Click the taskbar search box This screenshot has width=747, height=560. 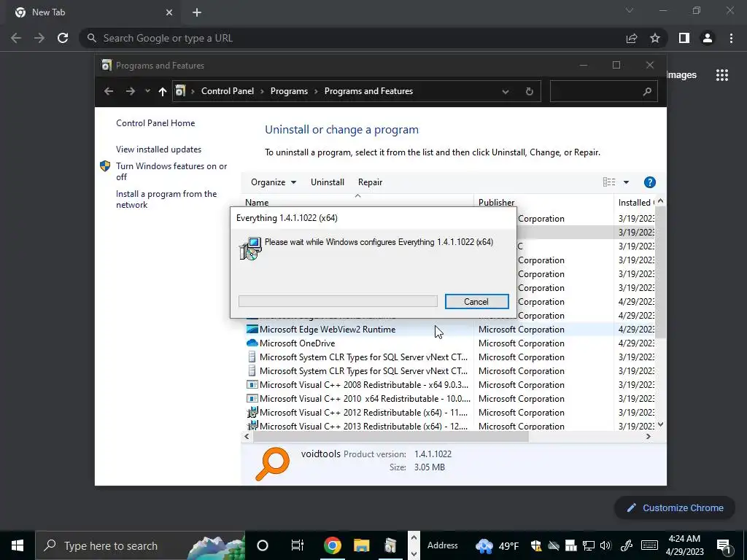coord(140,545)
